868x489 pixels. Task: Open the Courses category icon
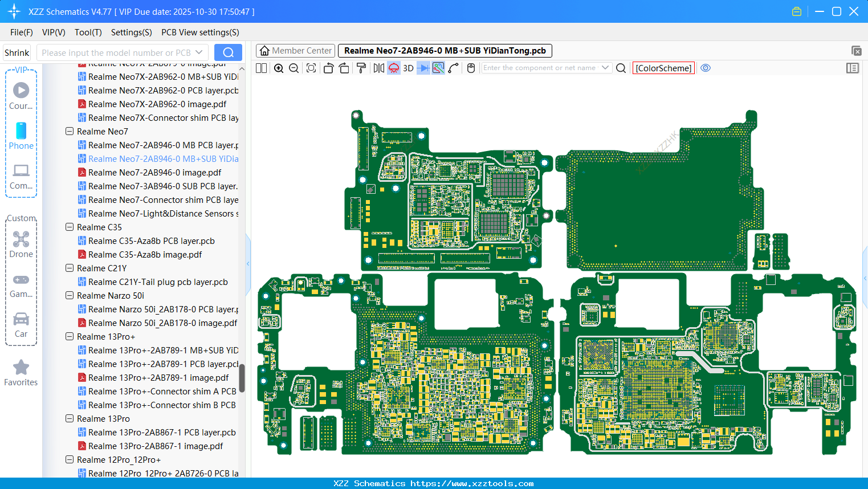(21, 96)
